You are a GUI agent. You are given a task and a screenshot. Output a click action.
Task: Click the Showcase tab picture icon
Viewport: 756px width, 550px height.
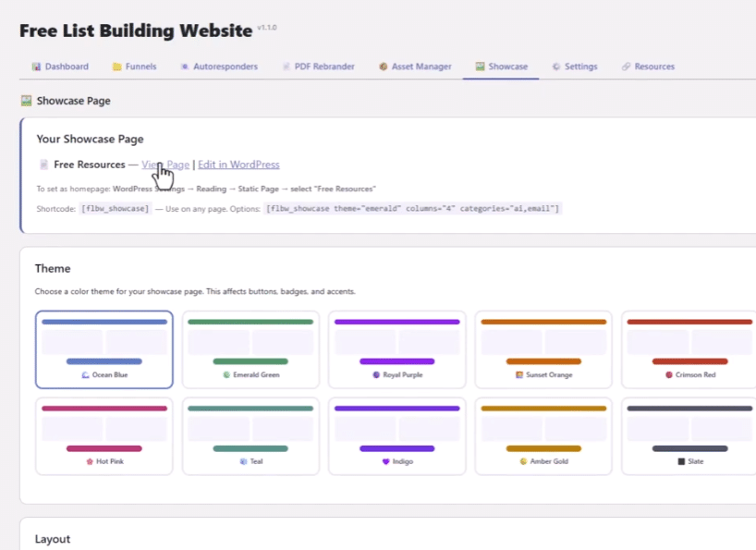point(481,67)
